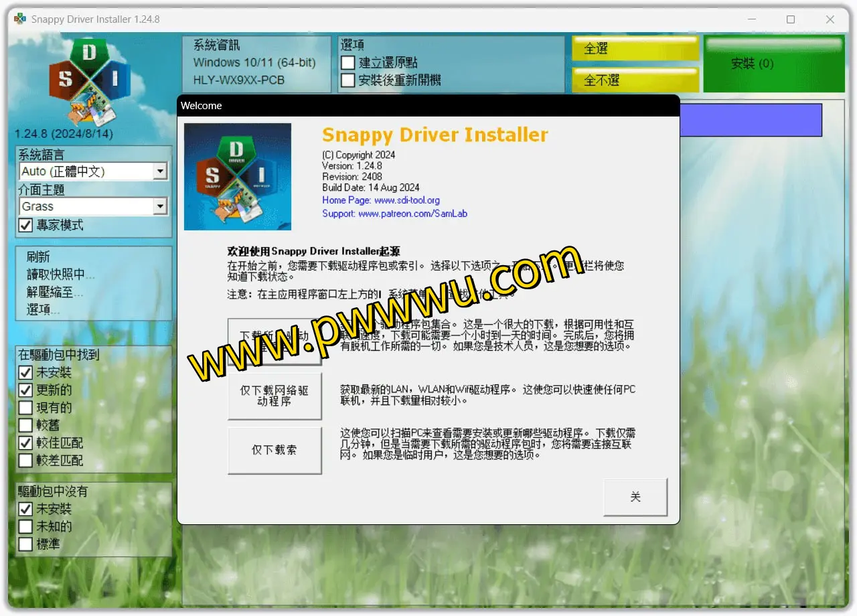This screenshot has width=857, height=616.
Task: Click 刷新 in the sidebar menu
Action: [x=38, y=257]
